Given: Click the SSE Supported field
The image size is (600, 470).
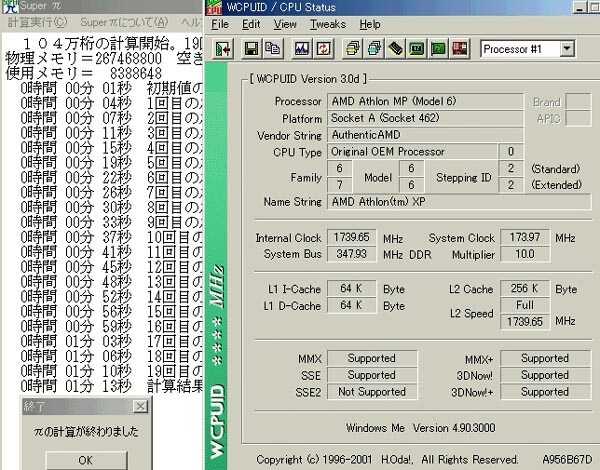Looking at the screenshot, I should coord(372,375).
